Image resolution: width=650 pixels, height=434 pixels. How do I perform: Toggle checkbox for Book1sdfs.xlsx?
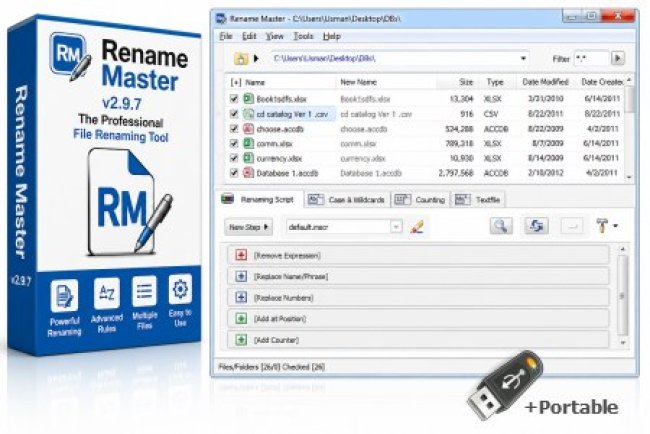[x=234, y=99]
